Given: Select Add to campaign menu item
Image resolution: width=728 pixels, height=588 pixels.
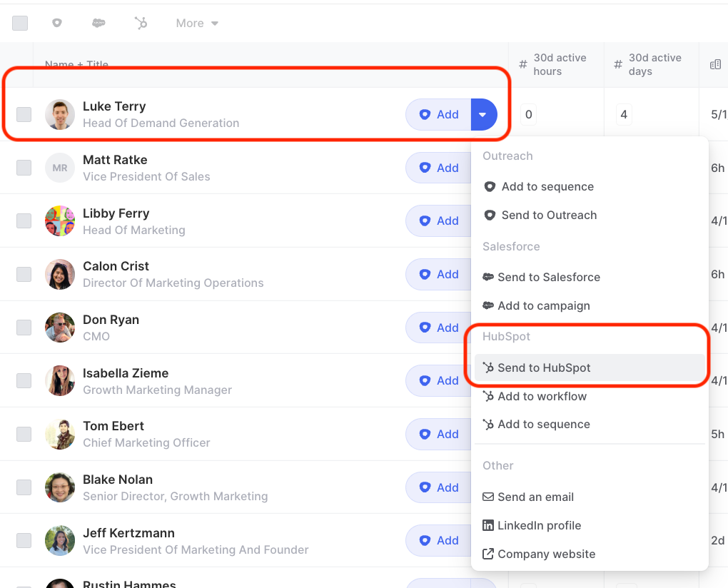Looking at the screenshot, I should pos(590,306).
